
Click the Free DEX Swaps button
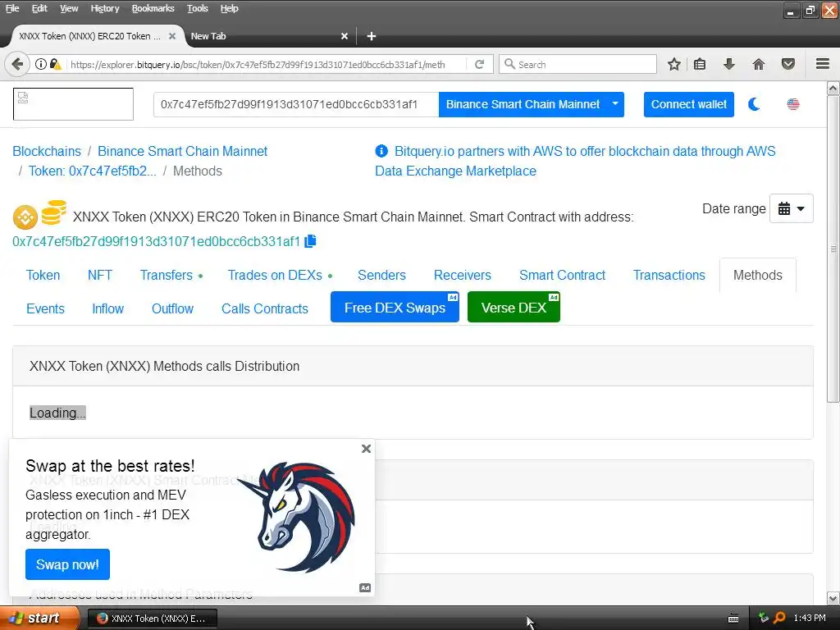click(395, 307)
